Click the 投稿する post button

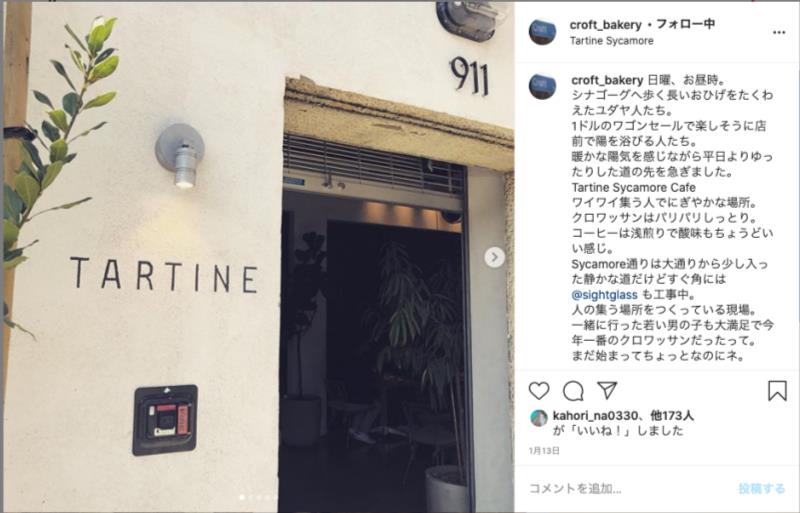tap(761, 488)
